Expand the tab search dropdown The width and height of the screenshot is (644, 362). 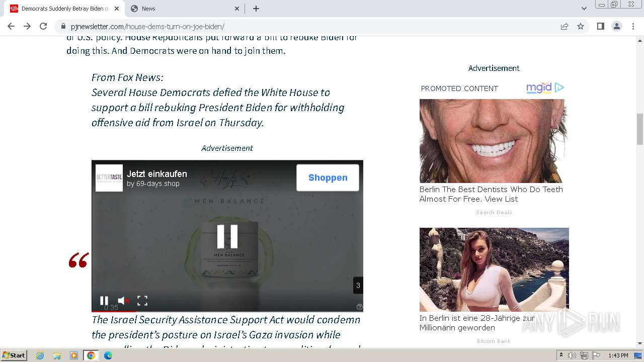584,9
